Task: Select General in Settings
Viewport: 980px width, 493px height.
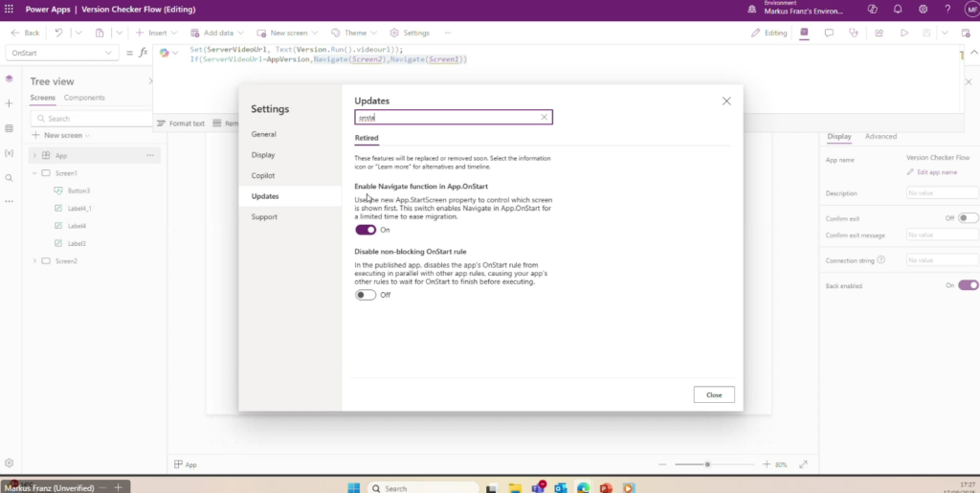Action: pyautogui.click(x=264, y=134)
